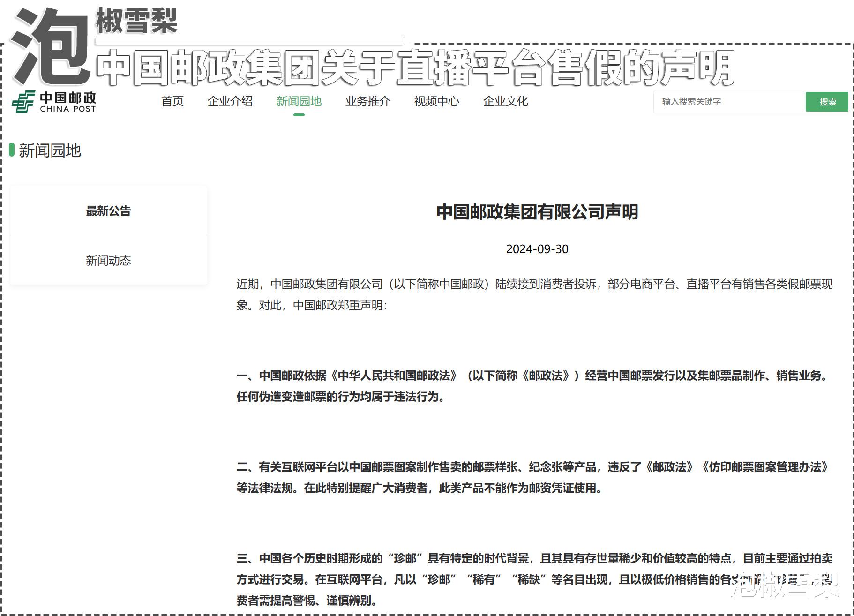Click the green 搜索 button

[827, 102]
